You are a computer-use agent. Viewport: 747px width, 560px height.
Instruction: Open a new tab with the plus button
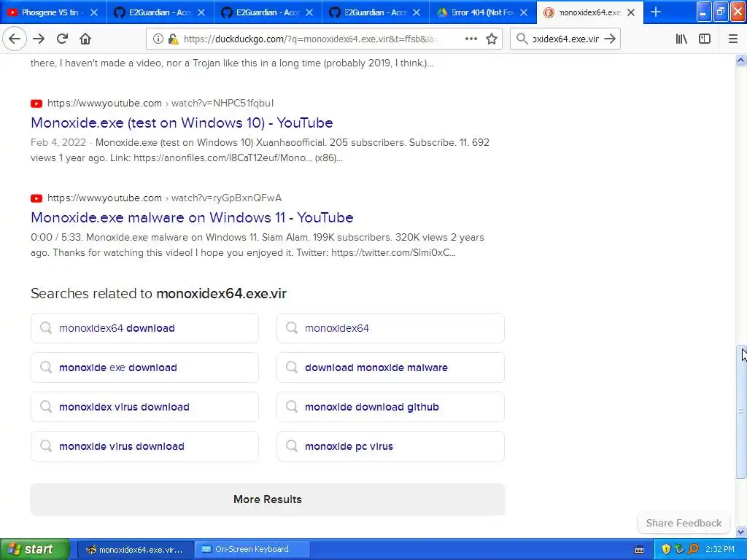click(x=656, y=12)
